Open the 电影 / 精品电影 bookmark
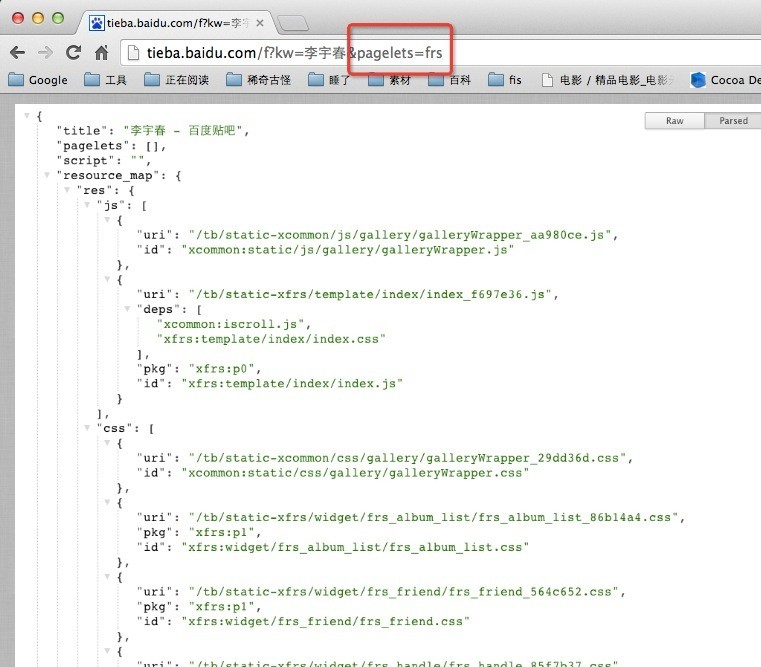Image resolution: width=761 pixels, height=667 pixels. click(607, 80)
